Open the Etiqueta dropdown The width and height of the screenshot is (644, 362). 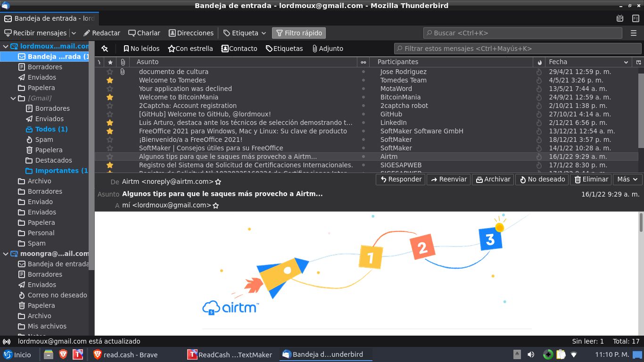tap(245, 33)
